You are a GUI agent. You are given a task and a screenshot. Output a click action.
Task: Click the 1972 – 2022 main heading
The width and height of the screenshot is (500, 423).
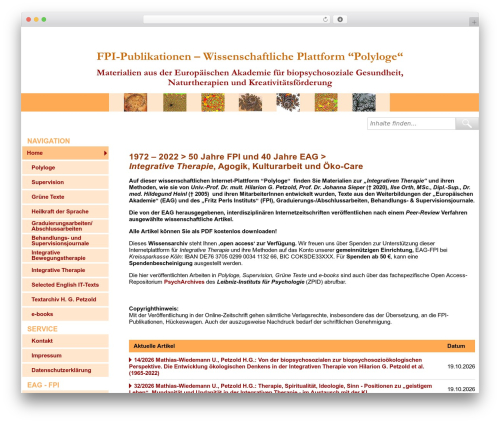246,162
